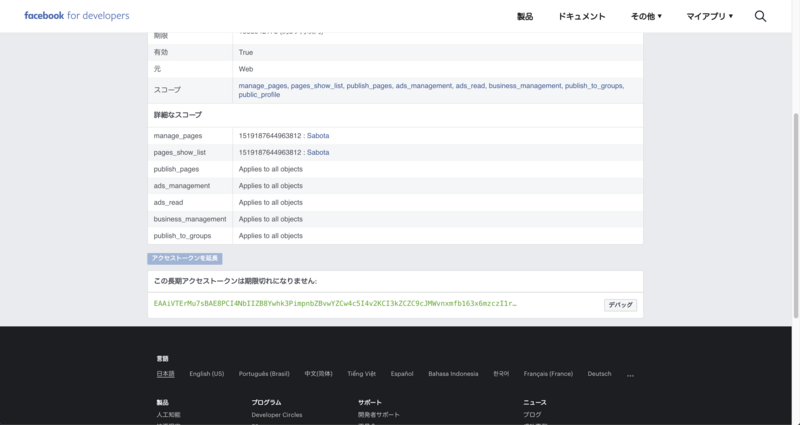Click the サポート footer heading

[370, 403]
